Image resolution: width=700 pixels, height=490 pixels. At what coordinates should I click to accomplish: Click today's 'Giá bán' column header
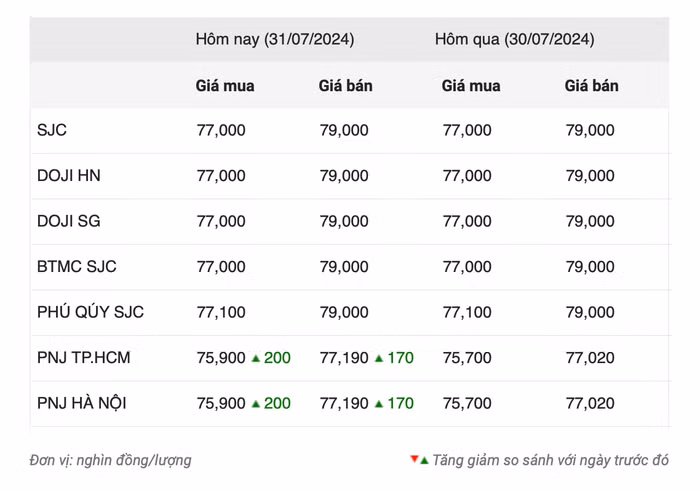[x=346, y=86]
